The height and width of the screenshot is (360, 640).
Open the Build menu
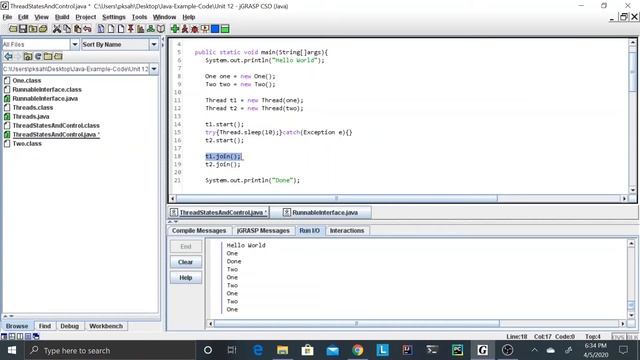(x=62, y=17)
